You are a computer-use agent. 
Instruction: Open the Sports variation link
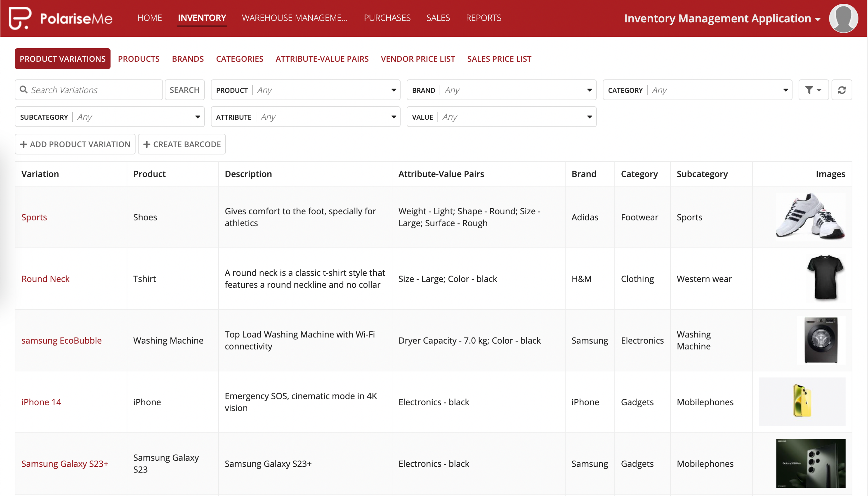click(34, 217)
